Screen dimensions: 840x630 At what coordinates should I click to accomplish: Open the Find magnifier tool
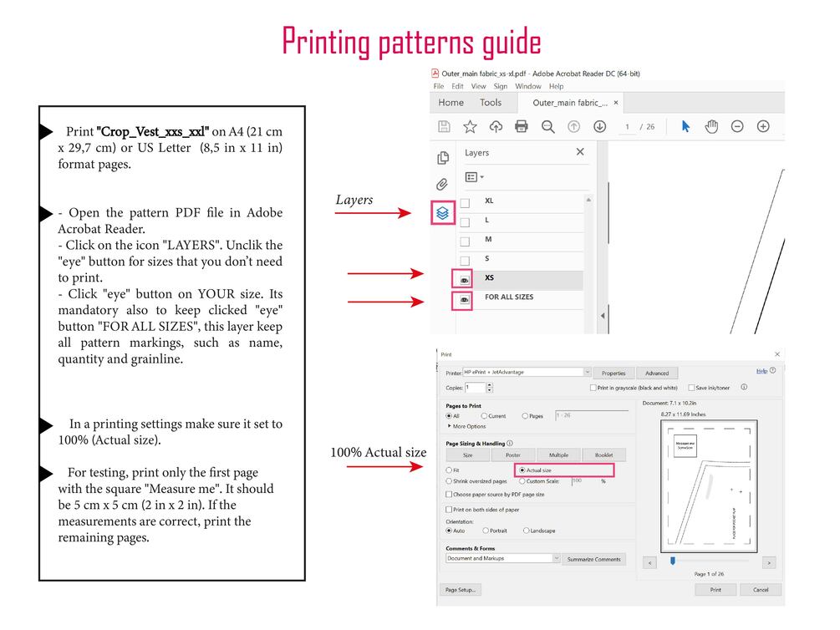[x=547, y=126]
